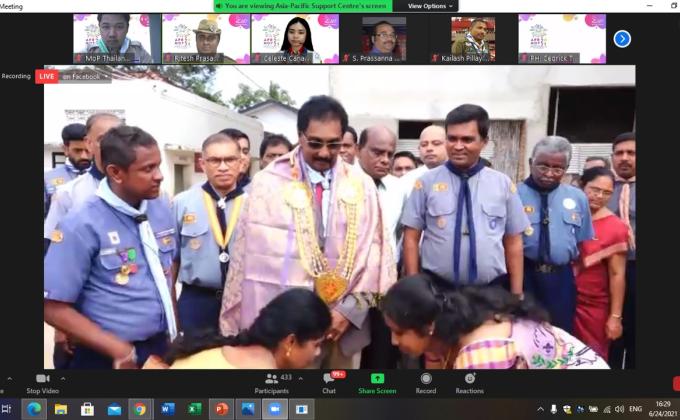The width and height of the screenshot is (680, 420).
Task: Select MoP Thailand participant thumbnail
Action: point(117,39)
